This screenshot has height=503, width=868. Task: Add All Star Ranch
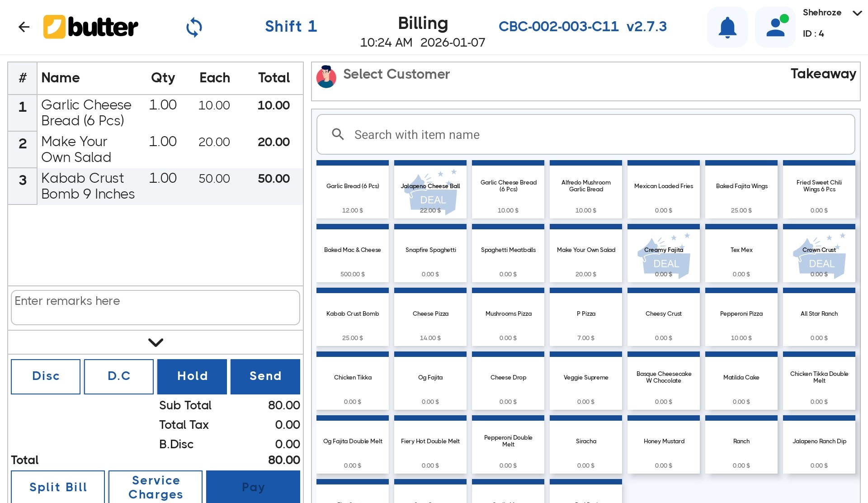[x=819, y=318]
